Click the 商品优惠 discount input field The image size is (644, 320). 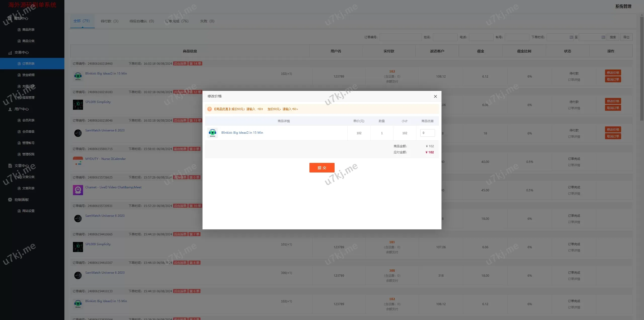pos(427,133)
